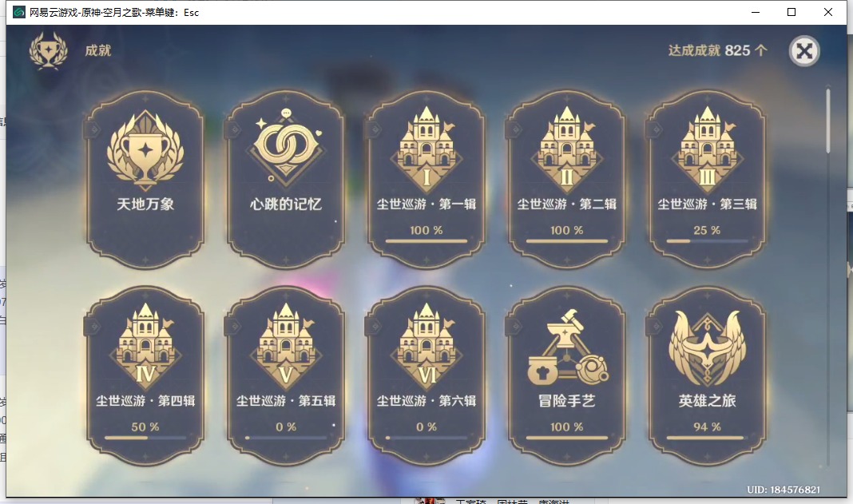Click the 尘世巡游·第三辑 label
The image size is (853, 504).
[707, 204]
